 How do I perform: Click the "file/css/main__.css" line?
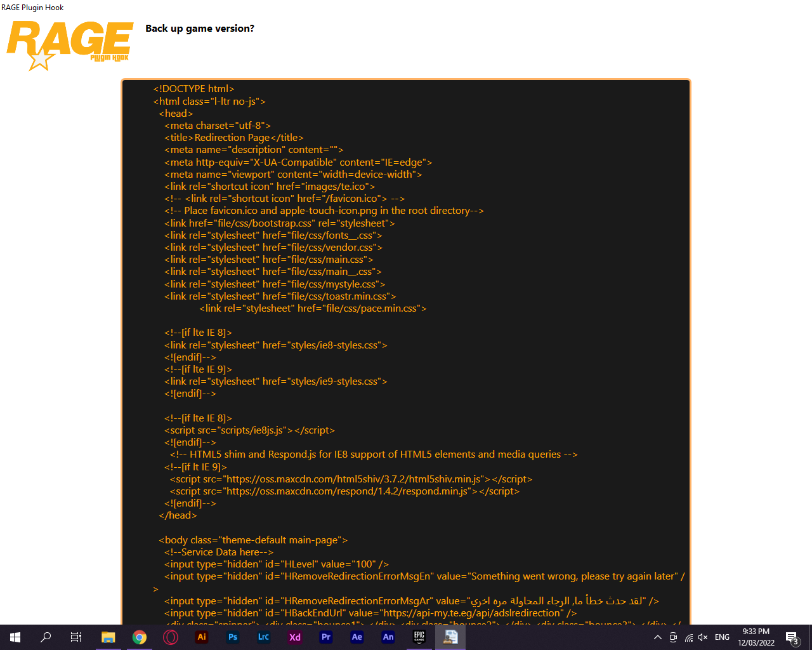(x=273, y=272)
